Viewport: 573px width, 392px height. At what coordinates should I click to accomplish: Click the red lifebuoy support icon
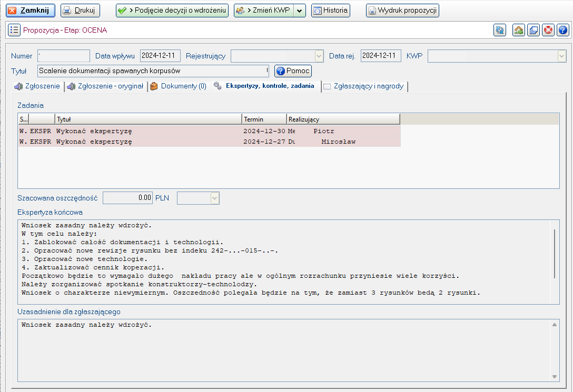(548, 30)
